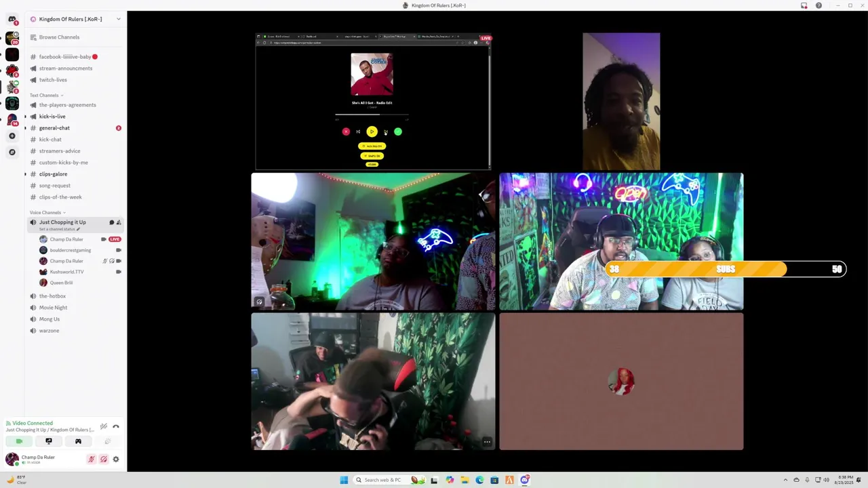Click Video Connected status text
Screen dimensions: 868x488
pyautogui.click(x=32, y=423)
